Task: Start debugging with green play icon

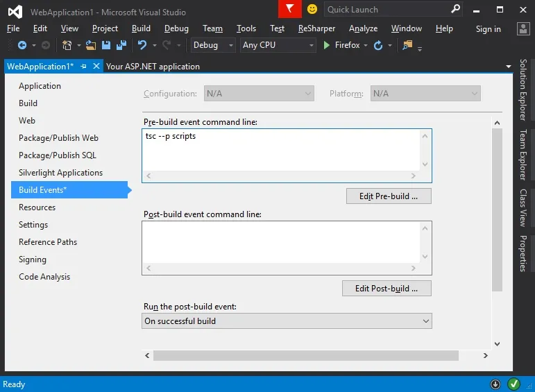Action: tap(327, 45)
